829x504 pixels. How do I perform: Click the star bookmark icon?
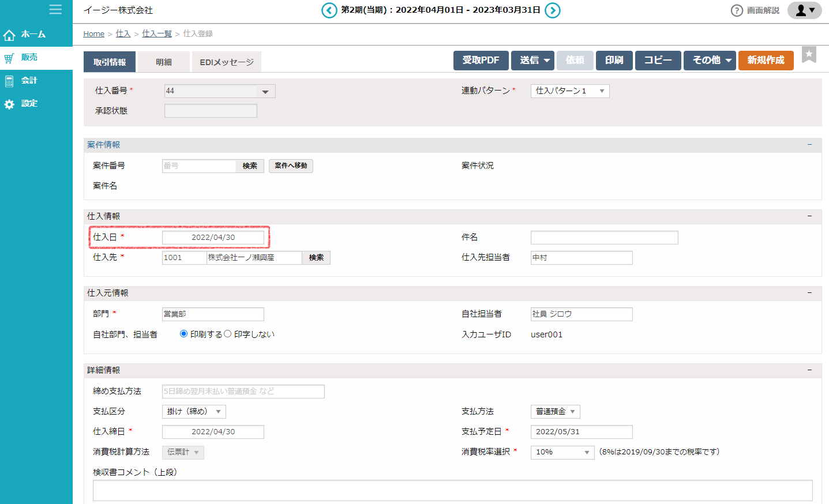809,54
